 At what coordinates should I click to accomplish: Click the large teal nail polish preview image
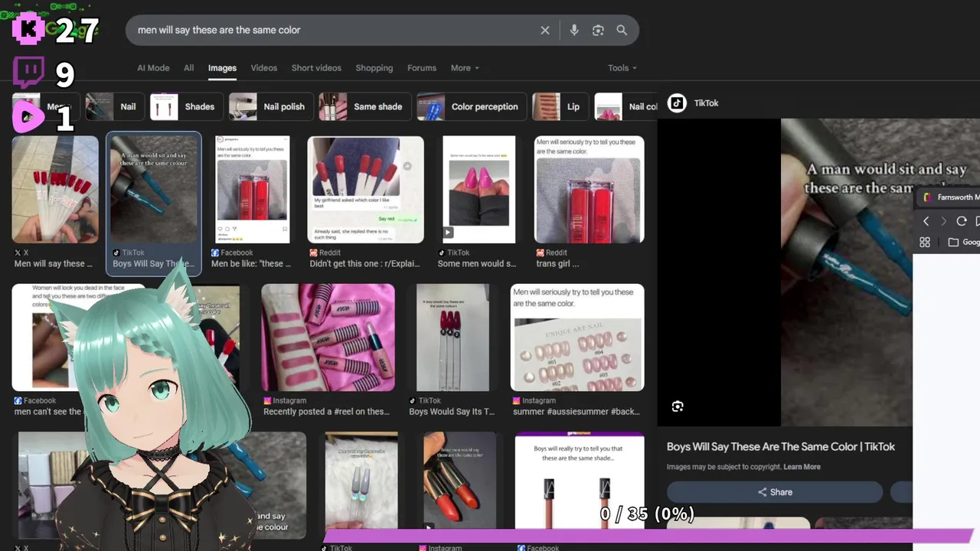[x=847, y=272]
